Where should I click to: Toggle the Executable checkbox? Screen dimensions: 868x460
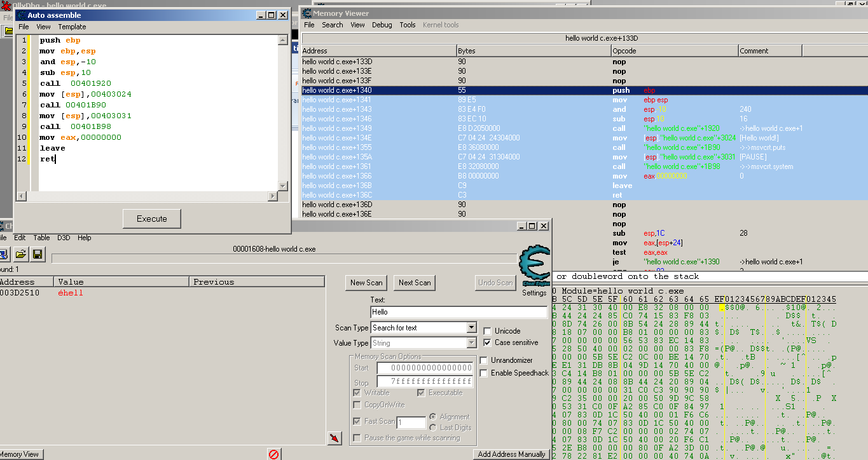click(421, 393)
